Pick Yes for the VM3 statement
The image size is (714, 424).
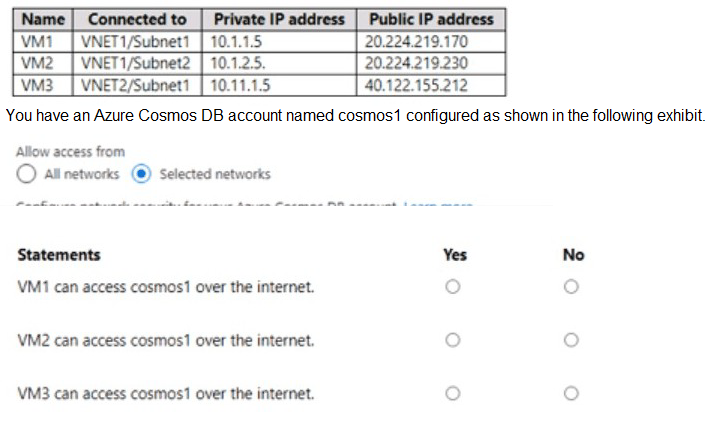pos(454,393)
